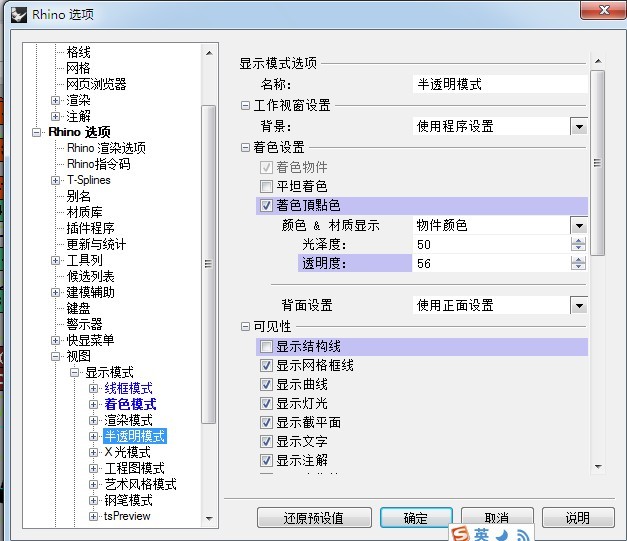Image resolution: width=627 pixels, height=541 pixels.
Task: Select 工程图模式 display mode
Action: (x=134, y=468)
